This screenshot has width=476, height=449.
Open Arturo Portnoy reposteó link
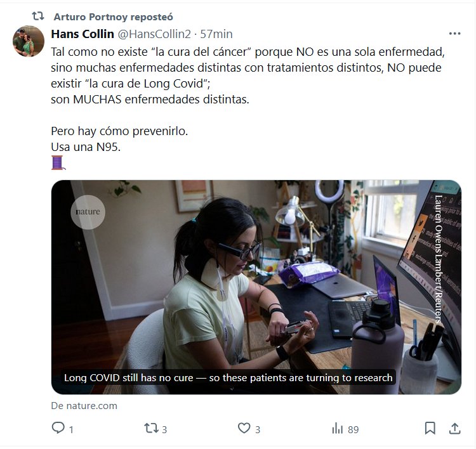point(113,16)
